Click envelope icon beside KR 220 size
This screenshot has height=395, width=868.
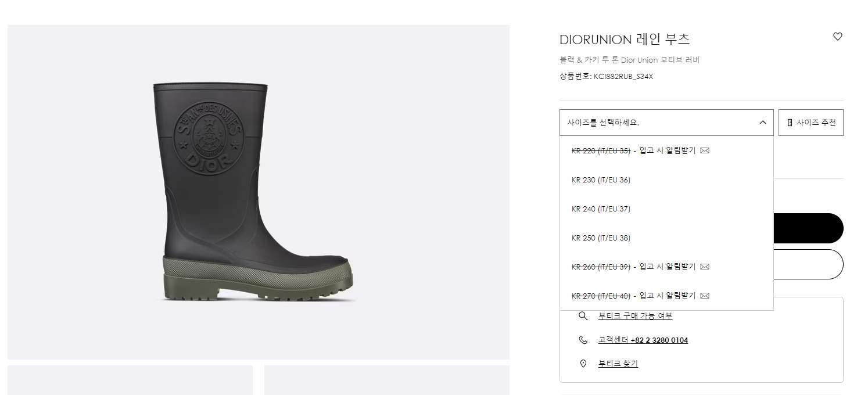coord(705,150)
